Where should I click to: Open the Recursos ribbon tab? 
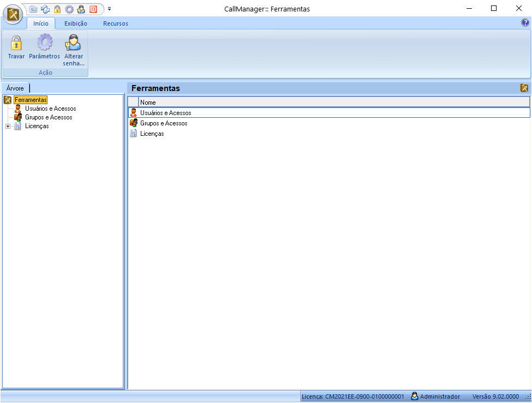click(x=116, y=23)
